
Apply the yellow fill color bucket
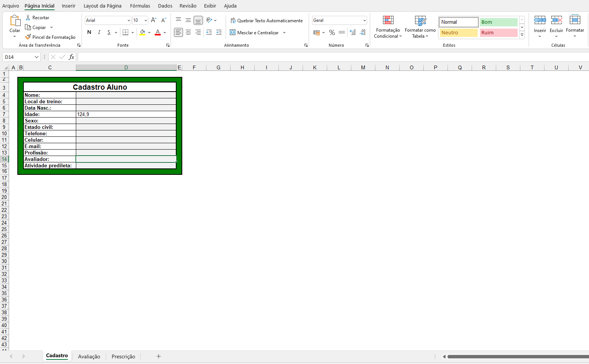[142, 32]
